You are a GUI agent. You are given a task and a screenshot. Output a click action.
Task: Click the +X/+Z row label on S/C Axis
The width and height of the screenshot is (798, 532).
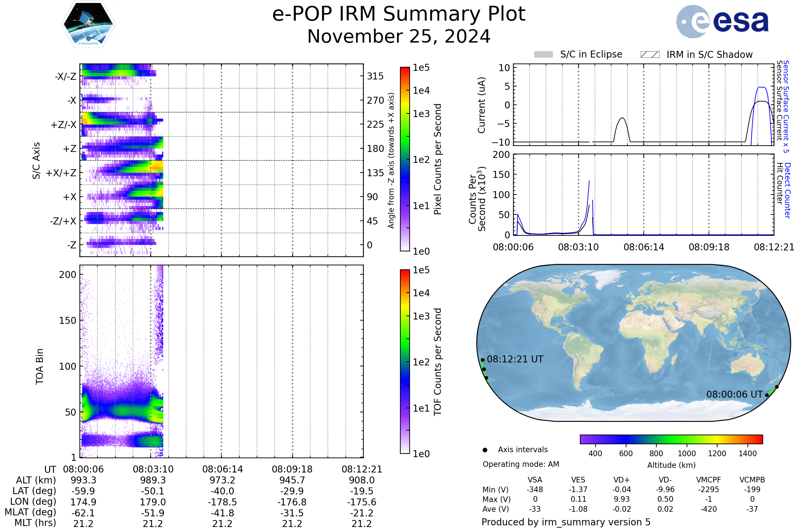point(61,173)
